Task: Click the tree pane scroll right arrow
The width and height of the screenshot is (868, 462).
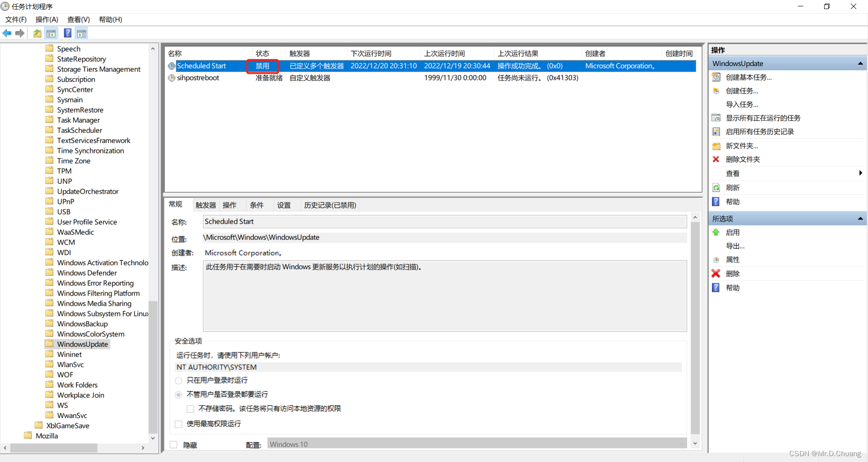Action: tap(143, 448)
